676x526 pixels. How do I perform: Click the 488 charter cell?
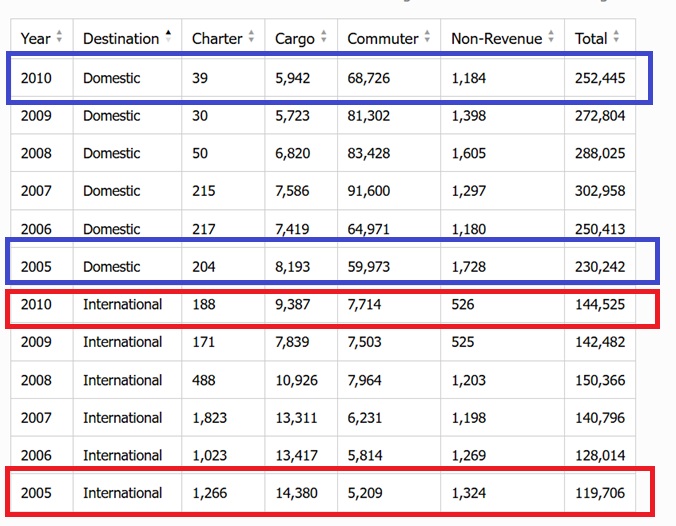pos(204,380)
